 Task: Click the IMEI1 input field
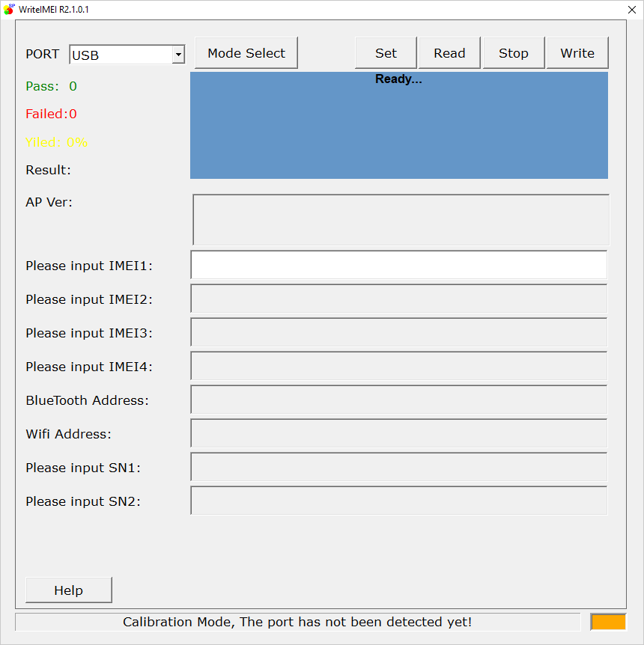point(398,265)
